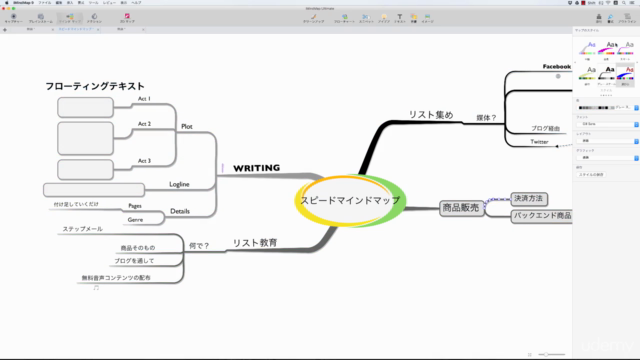Select the テキスト T tool
The height and width of the screenshot is (360, 640).
[x=400, y=18]
